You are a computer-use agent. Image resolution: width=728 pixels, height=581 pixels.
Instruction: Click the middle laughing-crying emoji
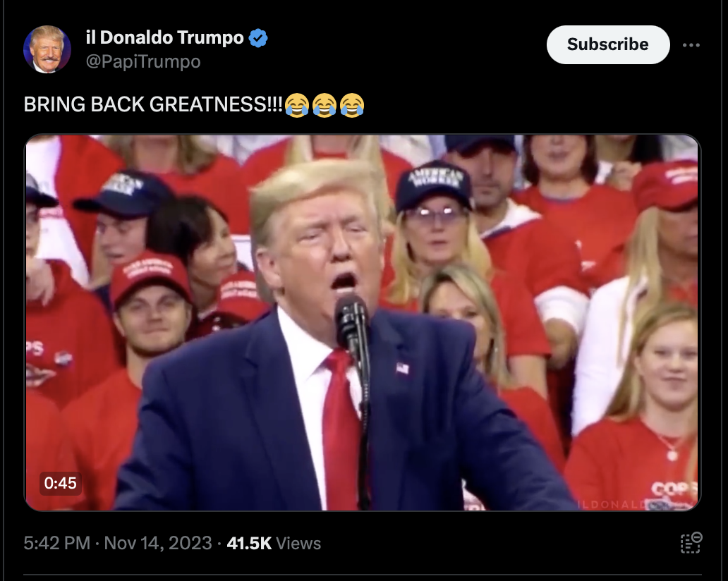[x=324, y=105]
